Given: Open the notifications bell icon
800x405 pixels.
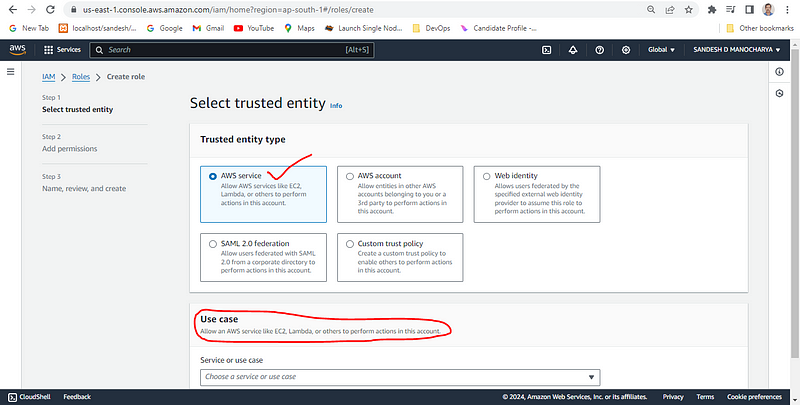Looking at the screenshot, I should click(x=573, y=50).
